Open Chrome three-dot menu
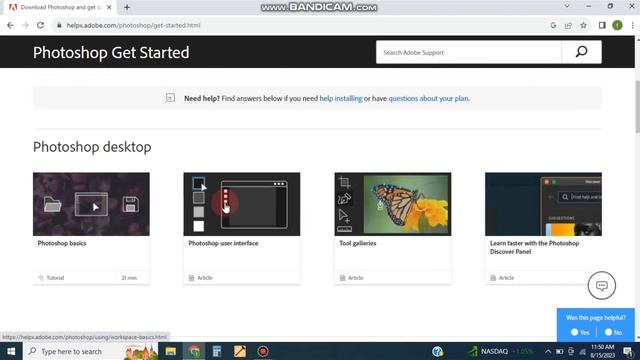The height and width of the screenshot is (360, 640). (x=632, y=25)
